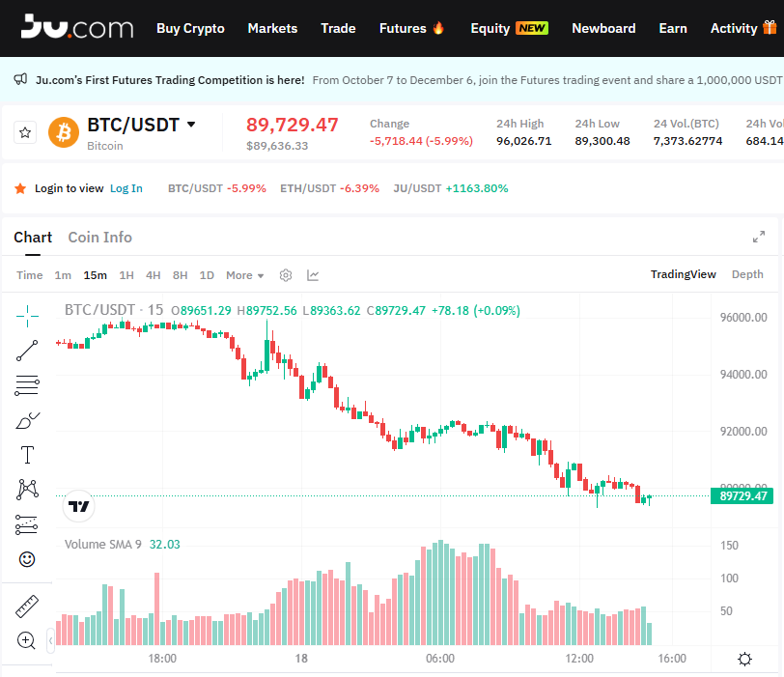Open chart axis settings gear at bottom right
Image resolution: width=784 pixels, height=677 pixels.
pos(744,659)
